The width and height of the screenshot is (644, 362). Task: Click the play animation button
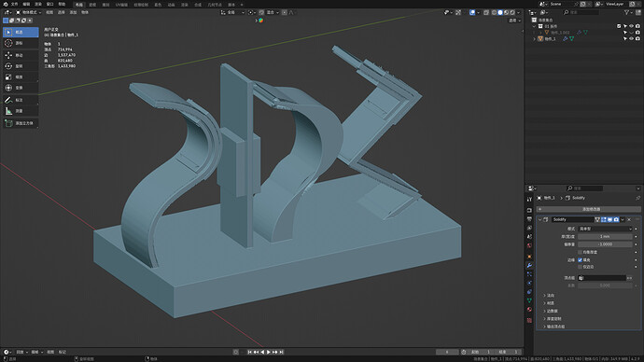(269, 352)
